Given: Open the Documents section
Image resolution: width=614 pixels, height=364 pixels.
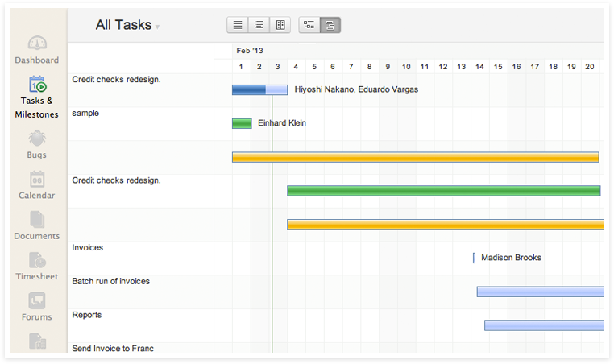Looking at the screenshot, I should (37, 225).
